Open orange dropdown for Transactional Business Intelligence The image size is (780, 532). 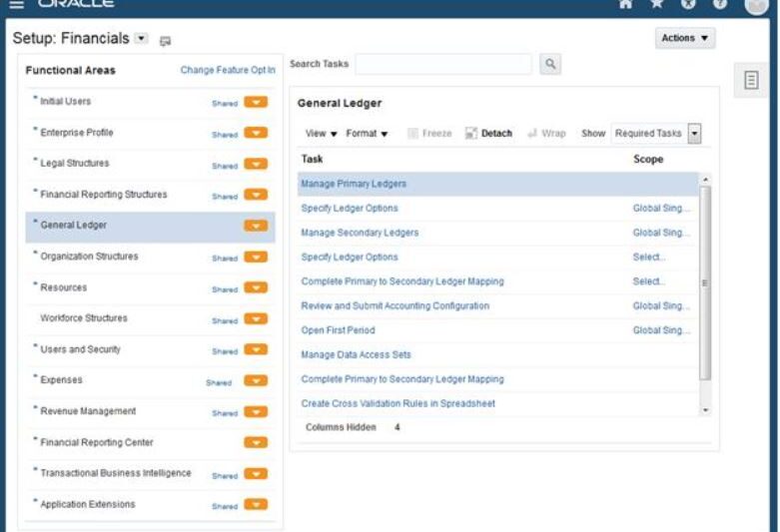point(256,473)
